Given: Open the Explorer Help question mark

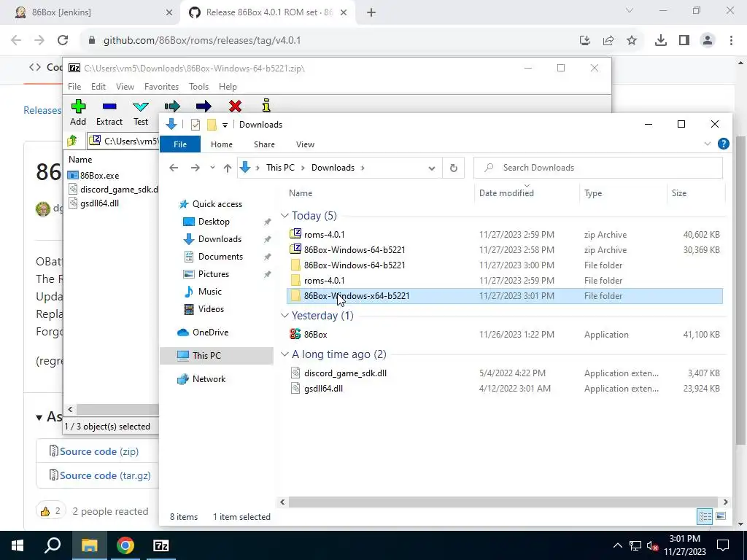Looking at the screenshot, I should [723, 144].
